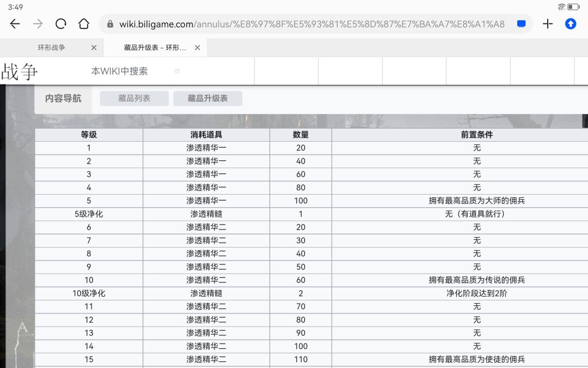The width and height of the screenshot is (588, 368).
Task: Click quantity 110 in level 15 row
Action: [x=301, y=359]
